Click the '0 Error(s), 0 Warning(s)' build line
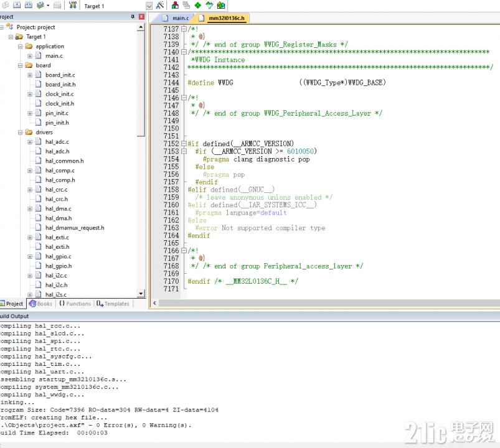Screen dimensions: 500x448 [96, 425]
